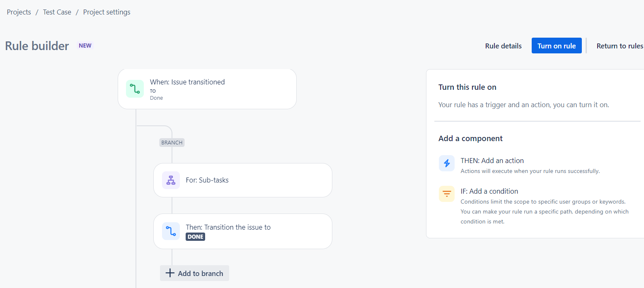Click the blue transition action icon
Screen dimensions: 644x288
[171, 231]
